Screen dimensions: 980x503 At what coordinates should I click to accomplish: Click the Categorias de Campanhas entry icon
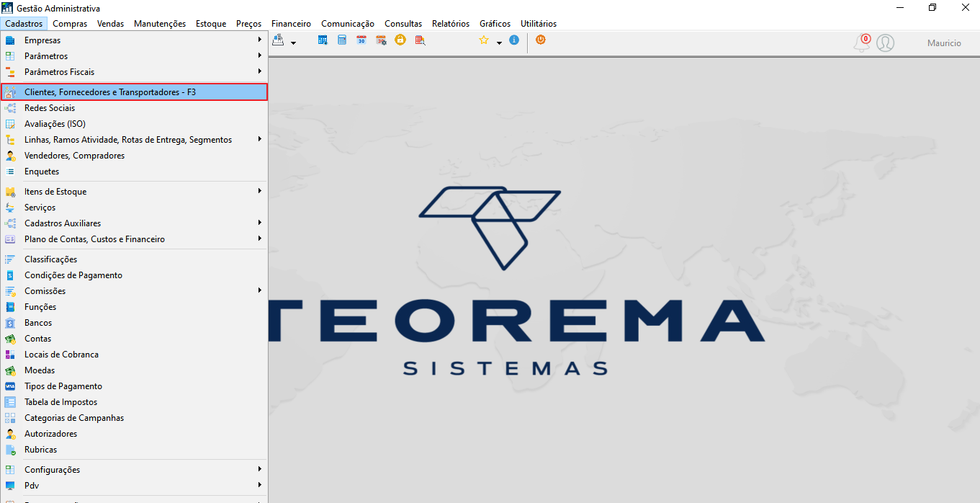10,418
